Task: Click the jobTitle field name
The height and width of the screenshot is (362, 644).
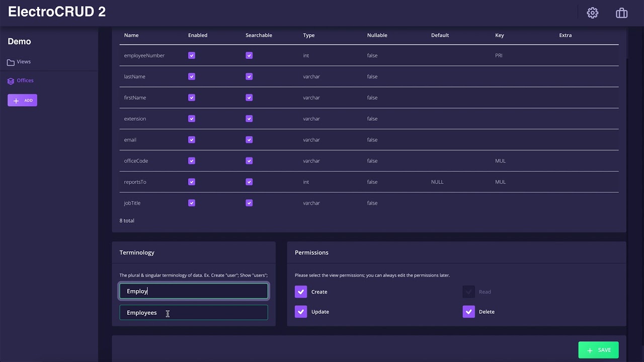Action: [132, 203]
